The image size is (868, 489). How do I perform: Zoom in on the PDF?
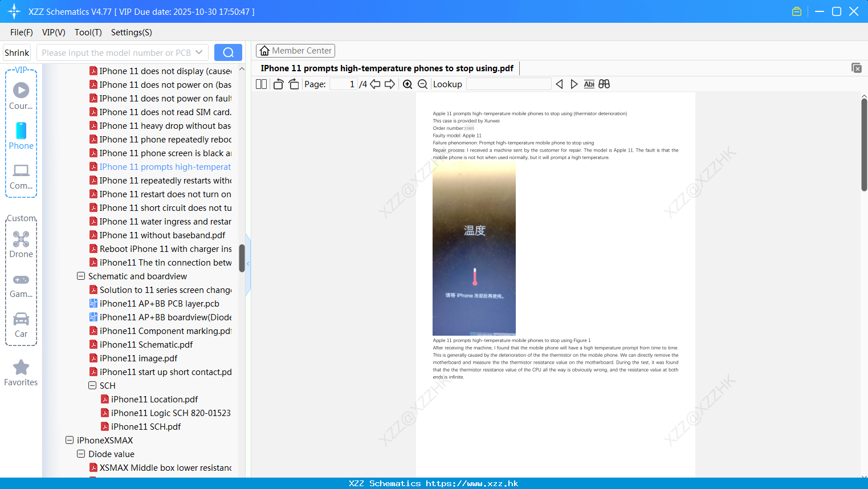[407, 84]
